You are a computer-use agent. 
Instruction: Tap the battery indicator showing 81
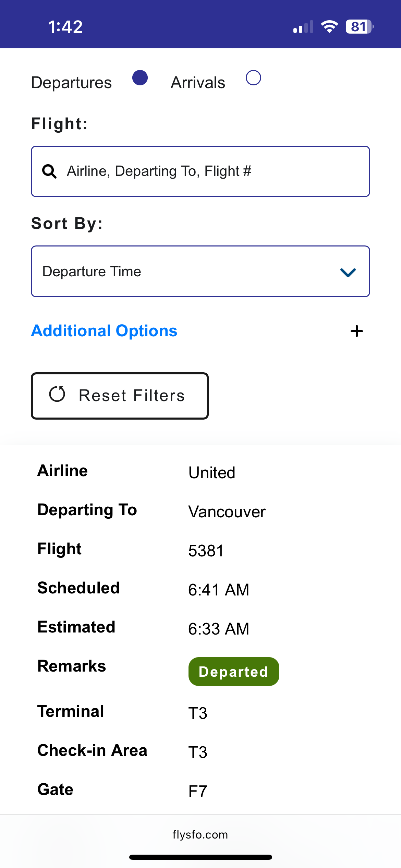tap(359, 27)
